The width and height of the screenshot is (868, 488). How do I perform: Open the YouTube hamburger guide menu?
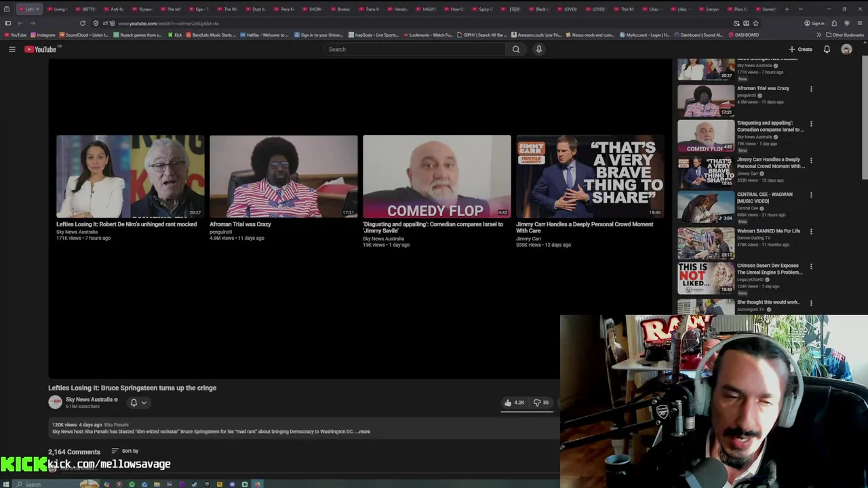[x=12, y=49]
